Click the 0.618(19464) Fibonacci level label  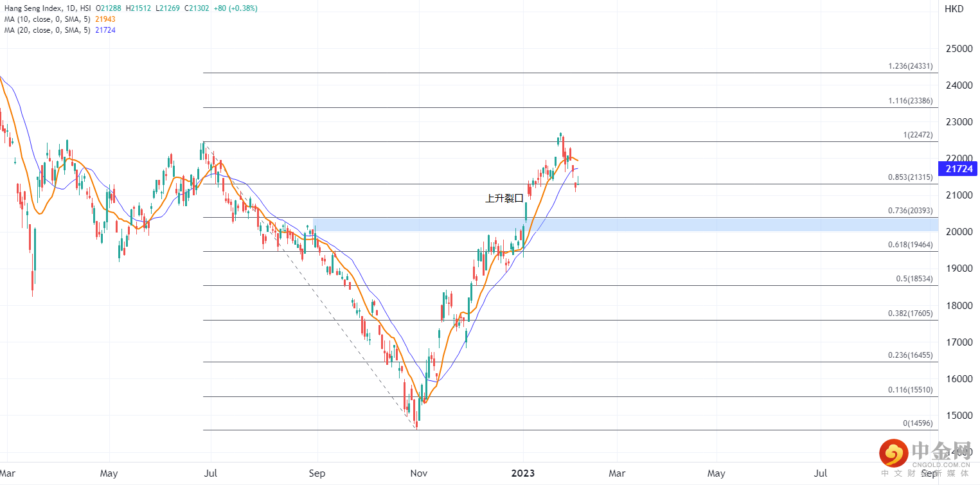pos(910,245)
